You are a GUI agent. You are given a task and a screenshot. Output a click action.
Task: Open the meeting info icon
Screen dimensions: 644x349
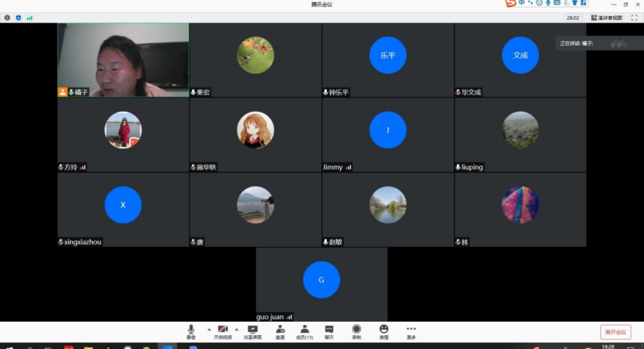[x=8, y=18]
